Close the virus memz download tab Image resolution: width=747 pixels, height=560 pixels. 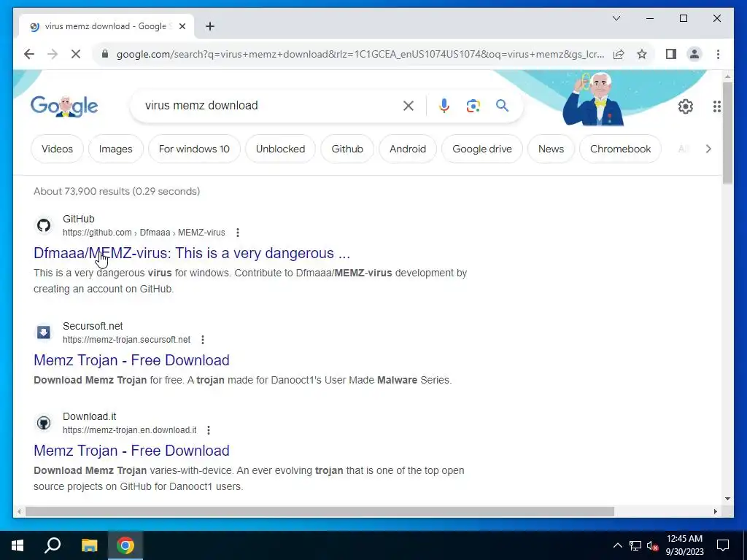(182, 26)
